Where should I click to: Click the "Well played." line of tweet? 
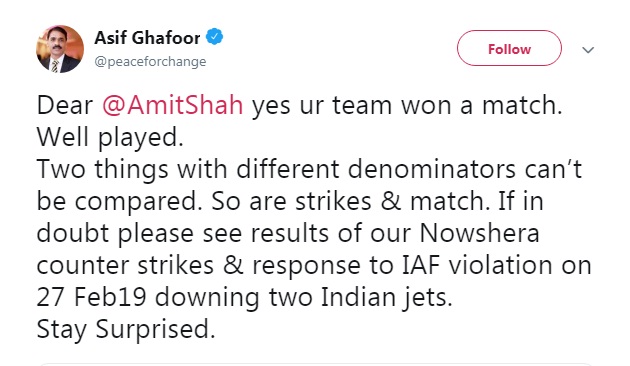click(110, 137)
